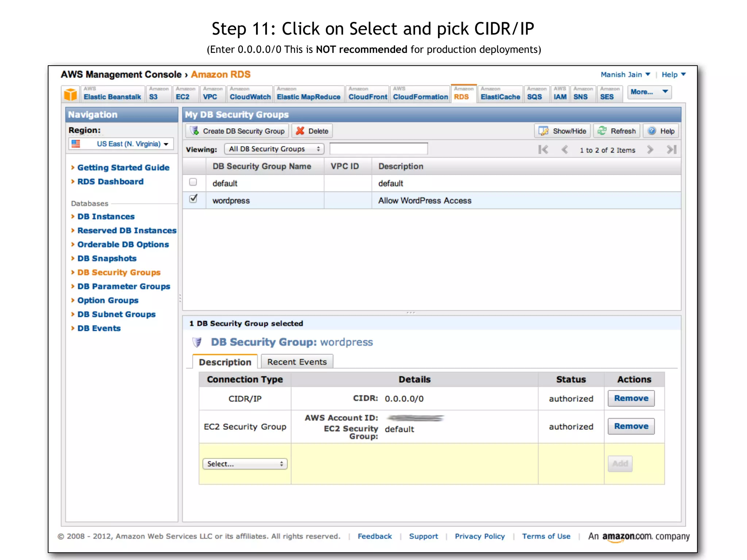Click the Show/Hide columns icon
Image resolution: width=747 pixels, height=560 pixels.
click(543, 131)
